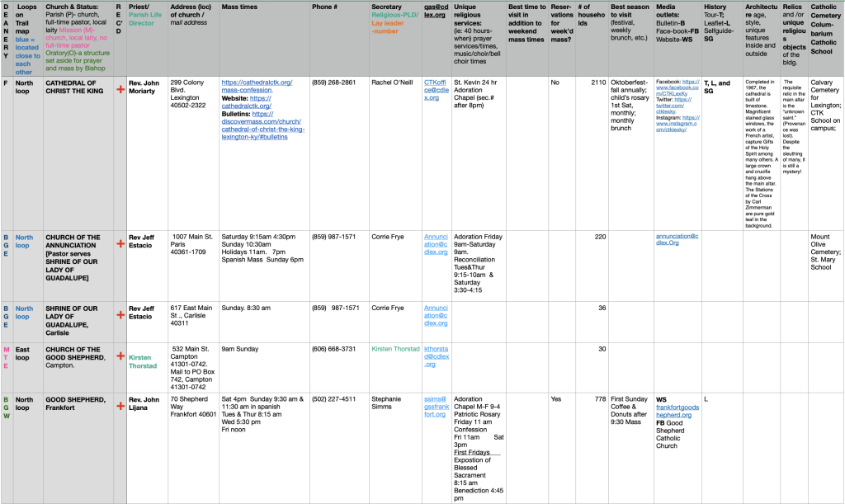Viewport: 845px width, 504px height.
Task: Click the ssims@gssfrankfort.org email link
Action: tap(437, 406)
